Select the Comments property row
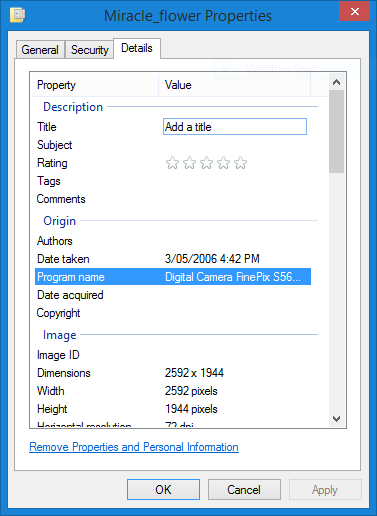 173,199
